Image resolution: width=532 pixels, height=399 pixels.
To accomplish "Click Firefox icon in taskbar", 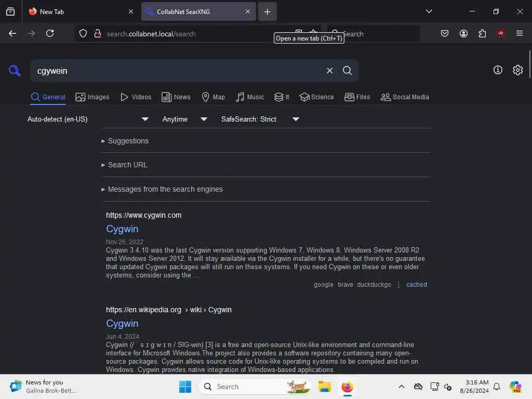I will coord(347,387).
